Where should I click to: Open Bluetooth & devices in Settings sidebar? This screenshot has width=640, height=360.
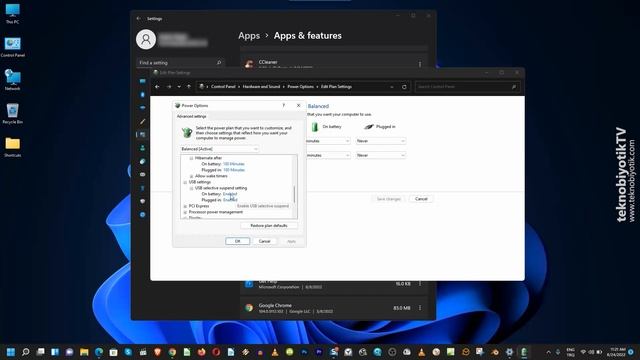point(142,94)
